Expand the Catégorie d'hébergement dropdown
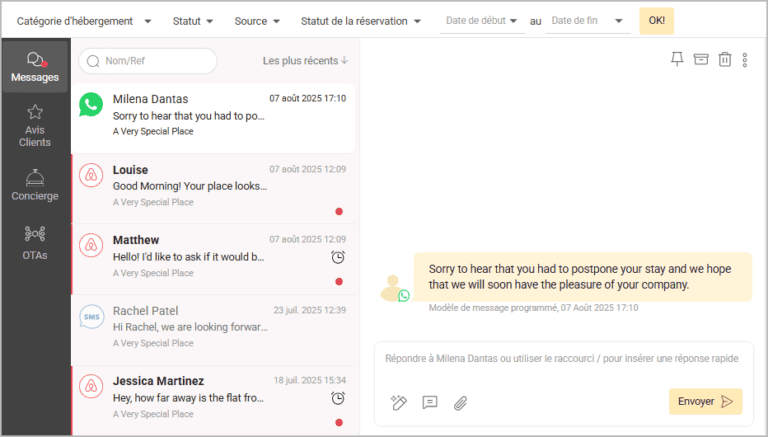This screenshot has width=768, height=437. pos(84,21)
